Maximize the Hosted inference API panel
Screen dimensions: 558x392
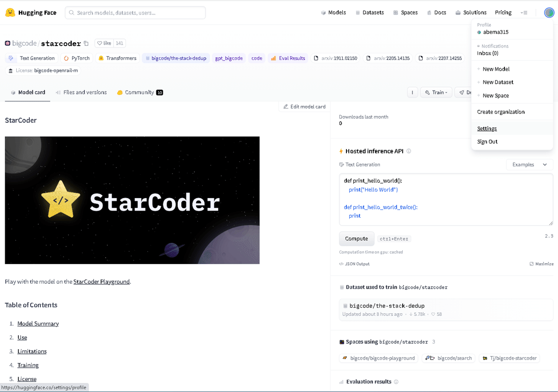tap(541, 264)
